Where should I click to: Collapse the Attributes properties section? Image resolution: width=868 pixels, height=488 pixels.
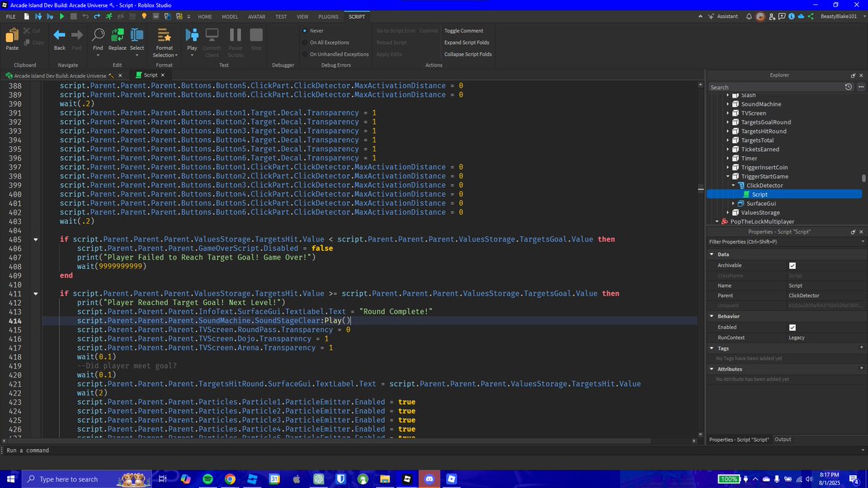click(x=712, y=369)
